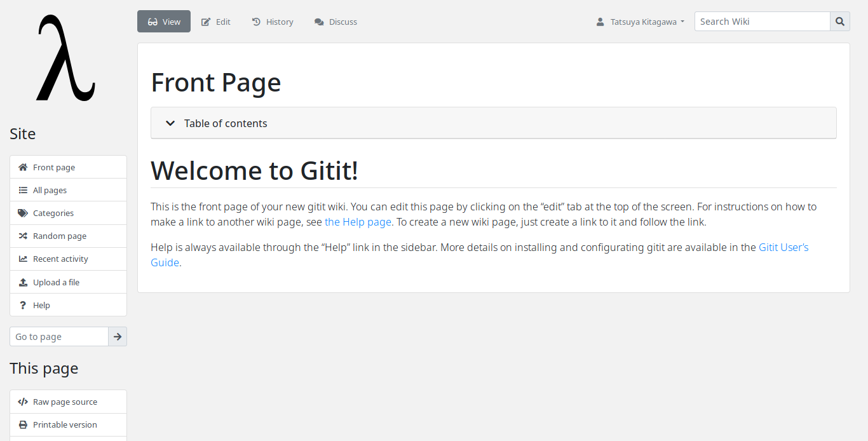Image resolution: width=868 pixels, height=441 pixels.
Task: Switch to the Edit tab
Action: point(216,22)
